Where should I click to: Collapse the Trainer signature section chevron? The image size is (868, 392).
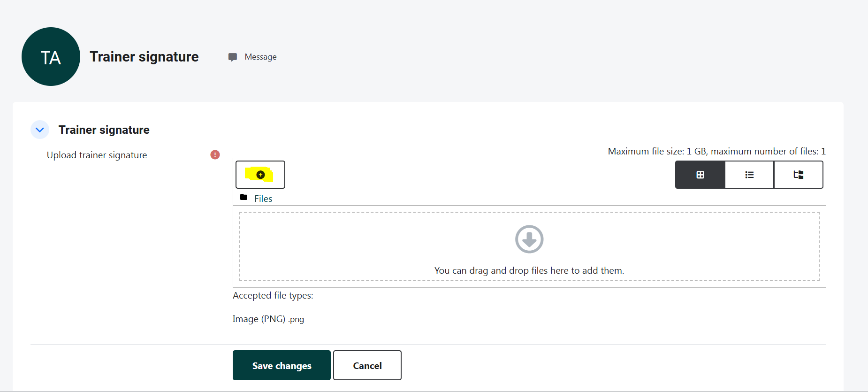click(x=40, y=130)
